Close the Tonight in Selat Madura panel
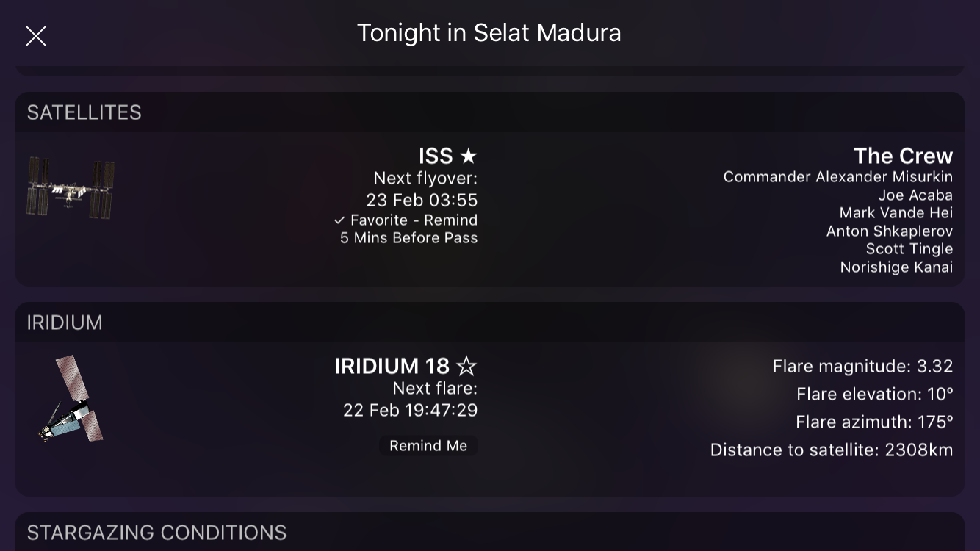This screenshot has height=551, width=980. click(36, 35)
